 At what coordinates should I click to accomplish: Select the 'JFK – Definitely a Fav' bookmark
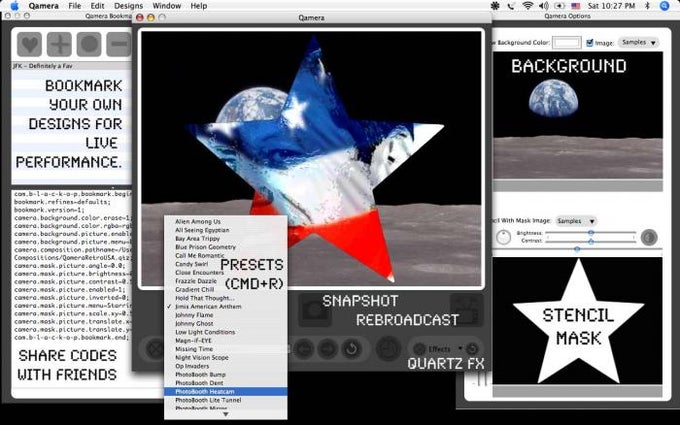click(72, 66)
